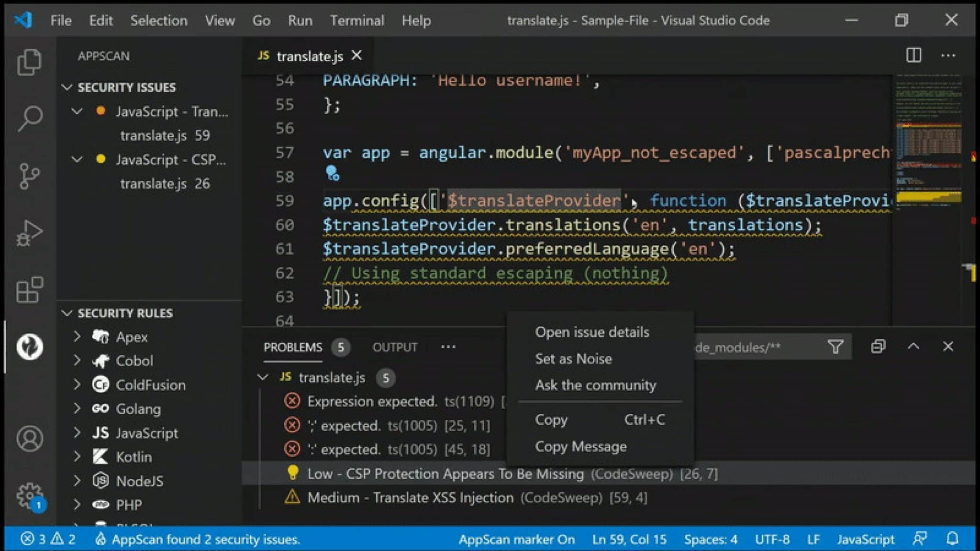Open the Terminal menu

coord(356,21)
